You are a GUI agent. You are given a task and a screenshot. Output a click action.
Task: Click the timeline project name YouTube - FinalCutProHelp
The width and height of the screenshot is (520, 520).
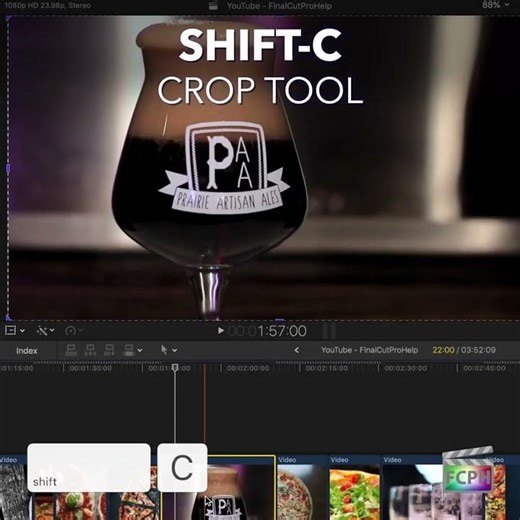pyautogui.click(x=369, y=350)
